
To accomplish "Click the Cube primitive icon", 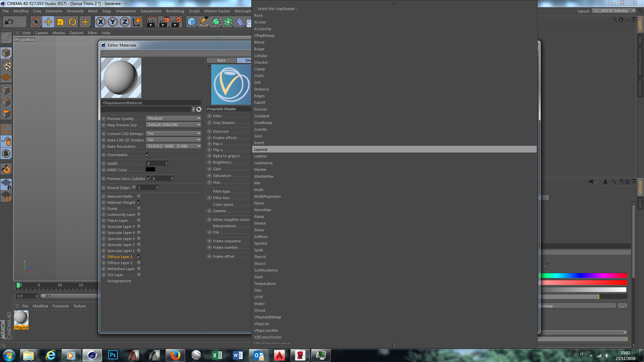I will tap(192, 22).
